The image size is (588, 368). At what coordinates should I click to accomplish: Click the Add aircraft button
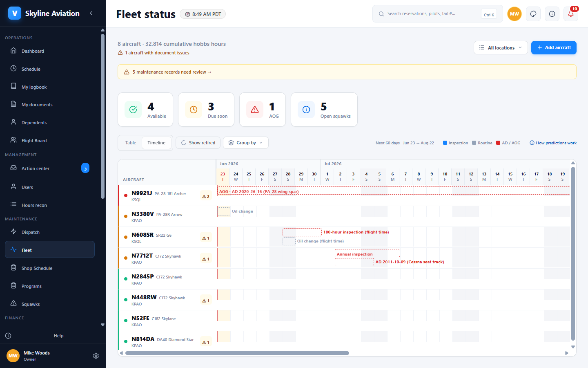pyautogui.click(x=554, y=47)
